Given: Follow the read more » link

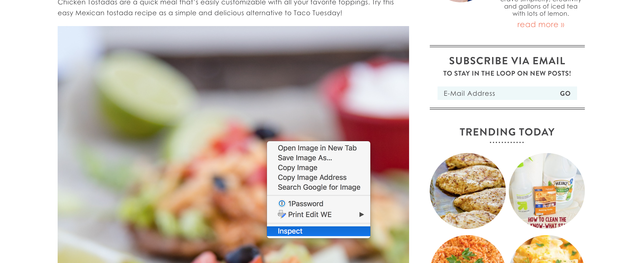Looking at the screenshot, I should pos(541,25).
